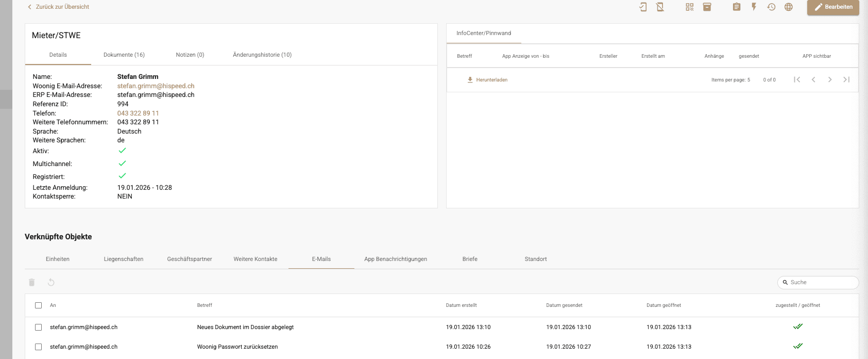Open the Standort tab
Screen dimensions: 868x359
536,259
